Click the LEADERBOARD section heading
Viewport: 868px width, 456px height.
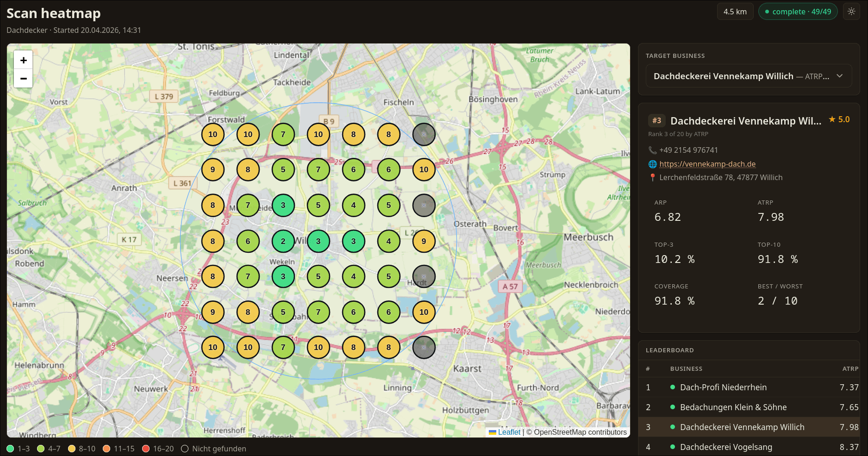[669, 350]
